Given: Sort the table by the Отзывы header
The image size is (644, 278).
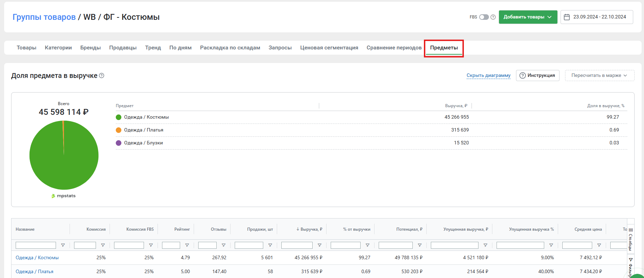Looking at the screenshot, I should tap(219, 229).
